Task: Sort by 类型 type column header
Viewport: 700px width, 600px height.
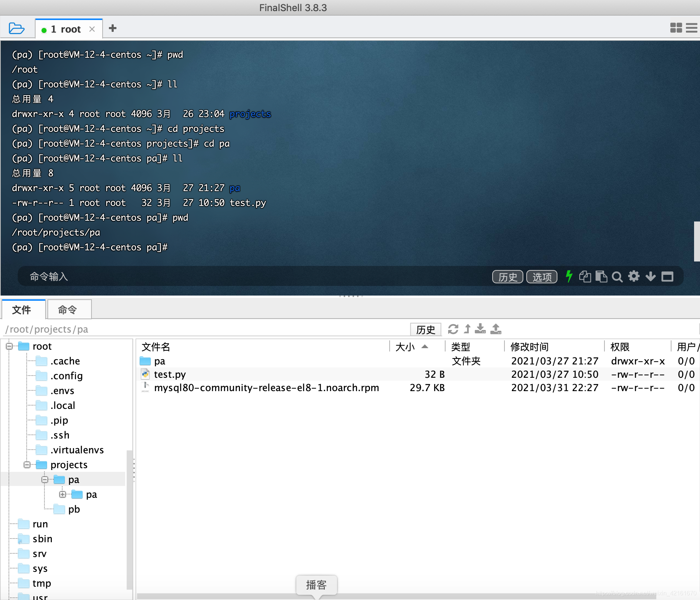Action: tap(475, 347)
